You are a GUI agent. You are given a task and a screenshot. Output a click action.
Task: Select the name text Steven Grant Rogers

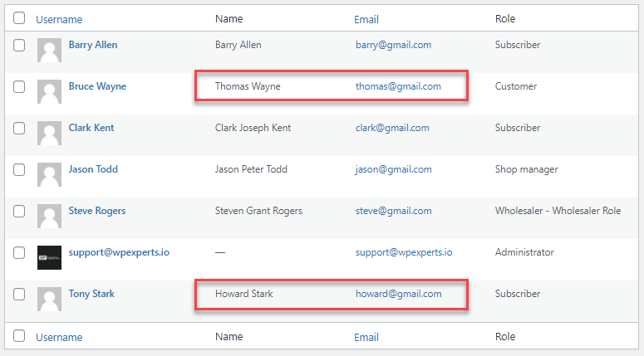click(258, 211)
